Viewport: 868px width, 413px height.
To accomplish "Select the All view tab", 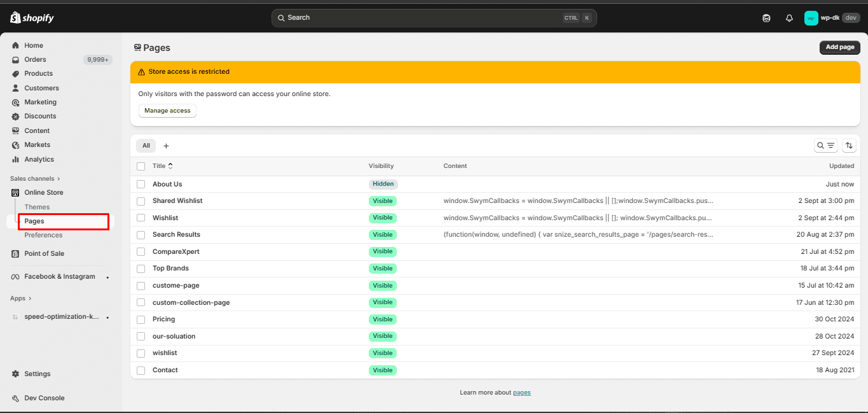I will click(146, 146).
